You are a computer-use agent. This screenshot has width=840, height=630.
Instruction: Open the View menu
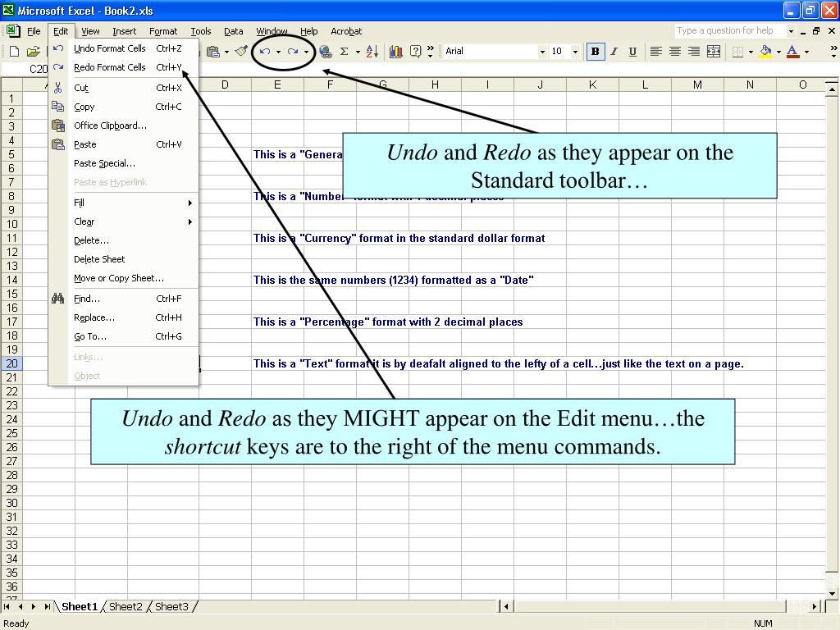[90, 31]
